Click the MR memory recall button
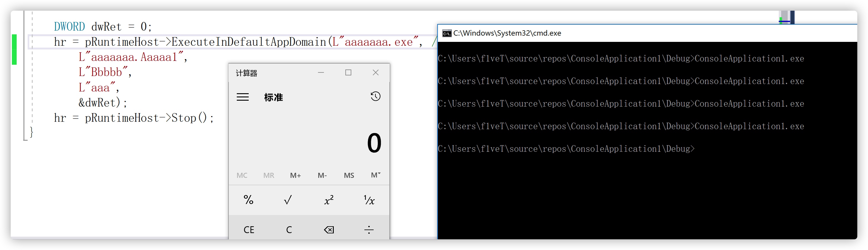This screenshot has height=250, width=868. [x=269, y=175]
